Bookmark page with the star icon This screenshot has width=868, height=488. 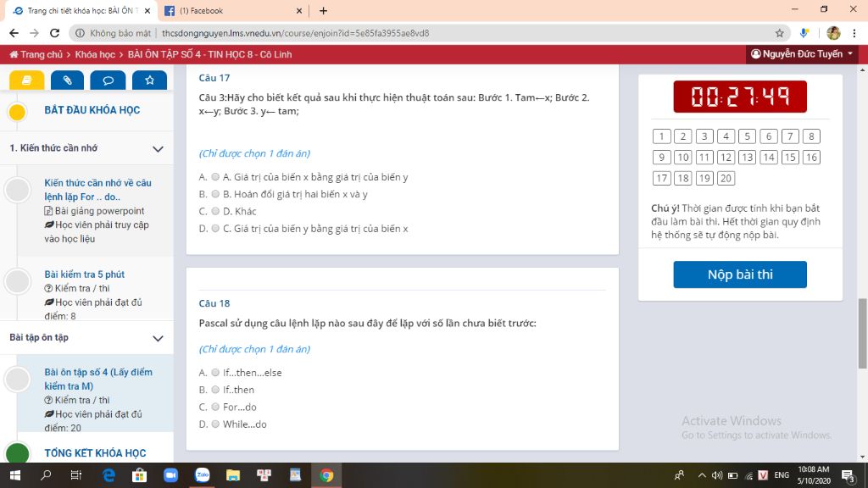coord(780,33)
